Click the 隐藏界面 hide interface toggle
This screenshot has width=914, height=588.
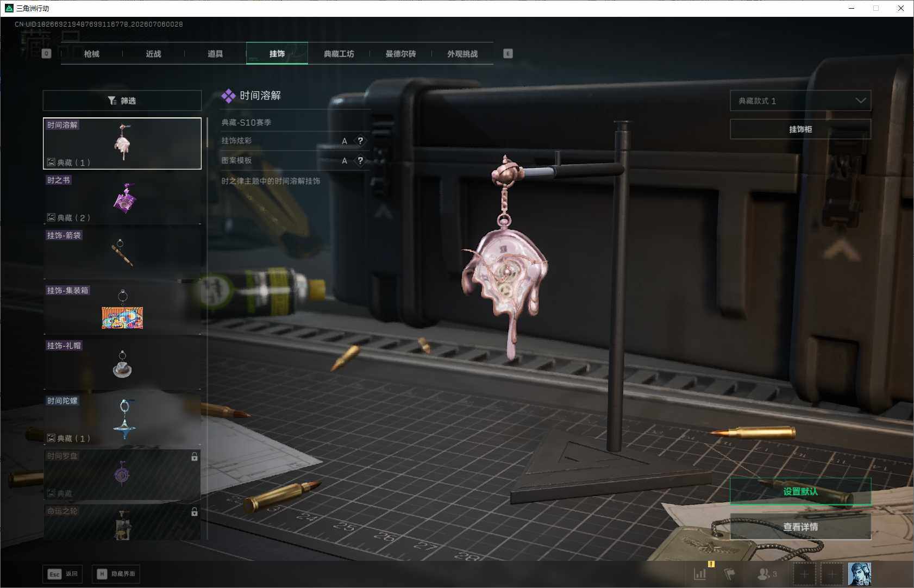coord(116,574)
